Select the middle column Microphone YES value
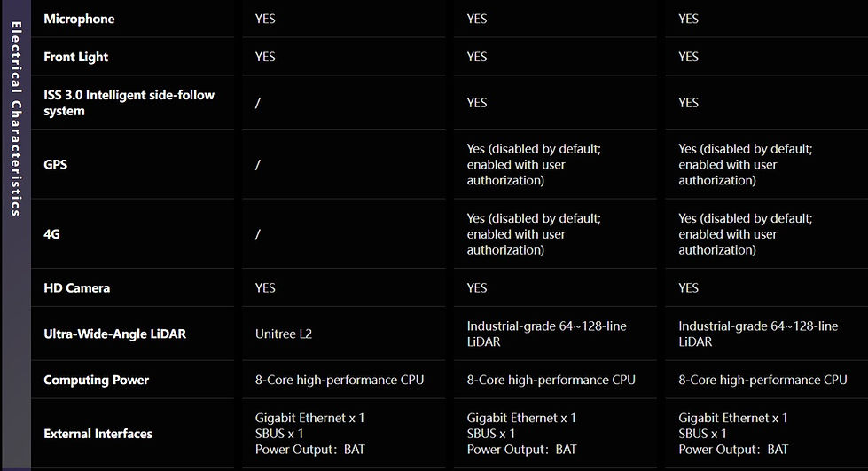This screenshot has width=868, height=471. (x=477, y=19)
